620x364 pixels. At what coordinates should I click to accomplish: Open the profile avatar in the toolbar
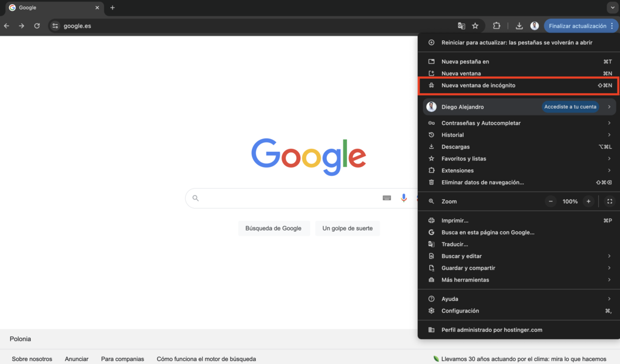(534, 25)
